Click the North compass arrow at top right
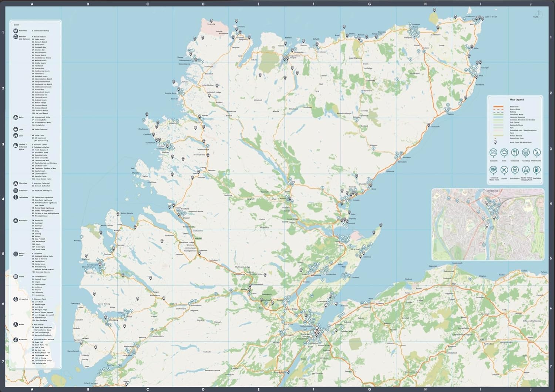555x392 pixels. coord(538,14)
